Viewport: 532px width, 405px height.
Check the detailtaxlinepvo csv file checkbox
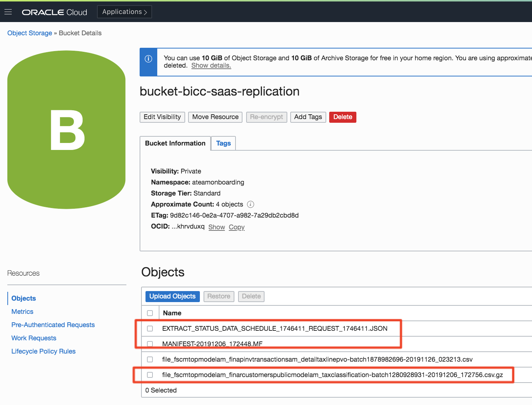click(150, 359)
